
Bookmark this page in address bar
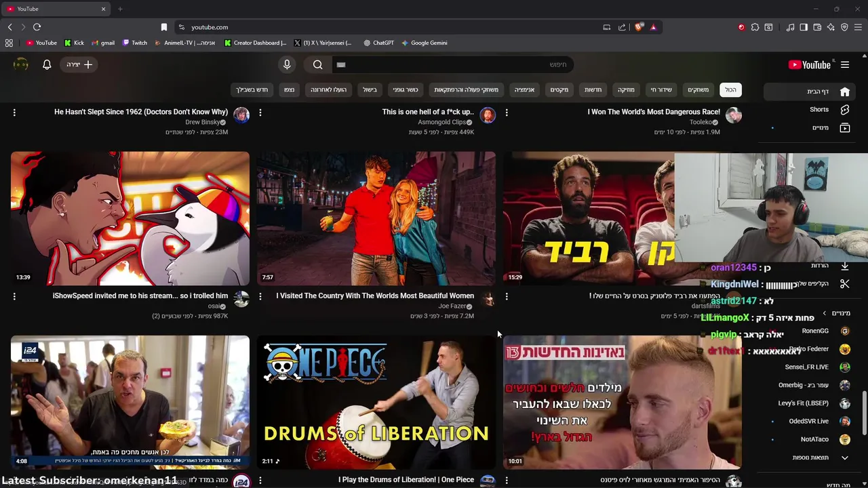click(164, 27)
